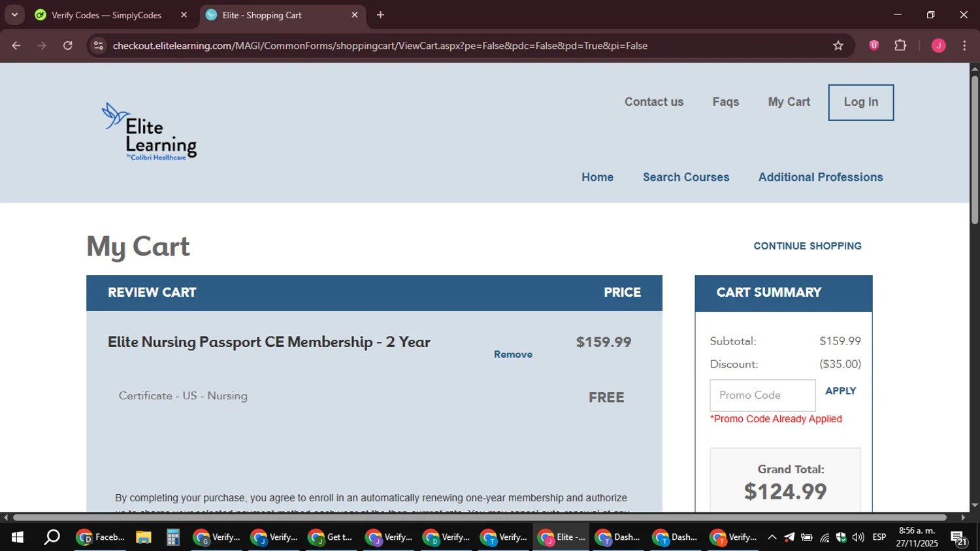The height and width of the screenshot is (551, 980).
Task: Open the Calculator from the taskbar
Action: tap(172, 537)
